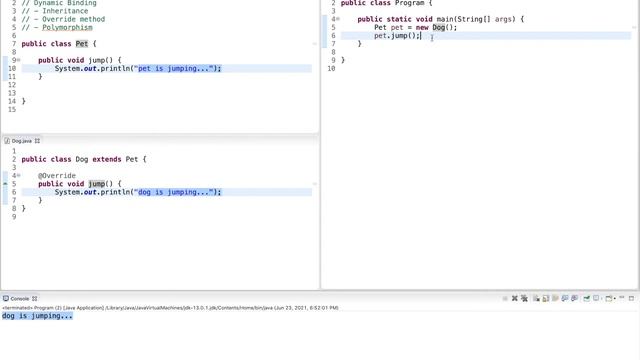Clear the console output
This screenshot has width=640, height=360.
[x=536, y=298]
